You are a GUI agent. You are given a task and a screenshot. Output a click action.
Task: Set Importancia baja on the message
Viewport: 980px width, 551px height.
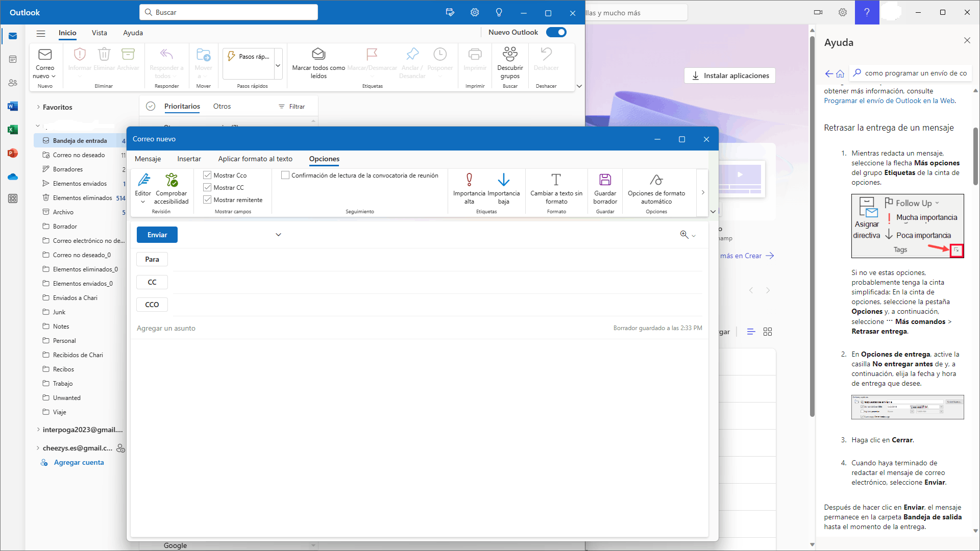[503, 181]
